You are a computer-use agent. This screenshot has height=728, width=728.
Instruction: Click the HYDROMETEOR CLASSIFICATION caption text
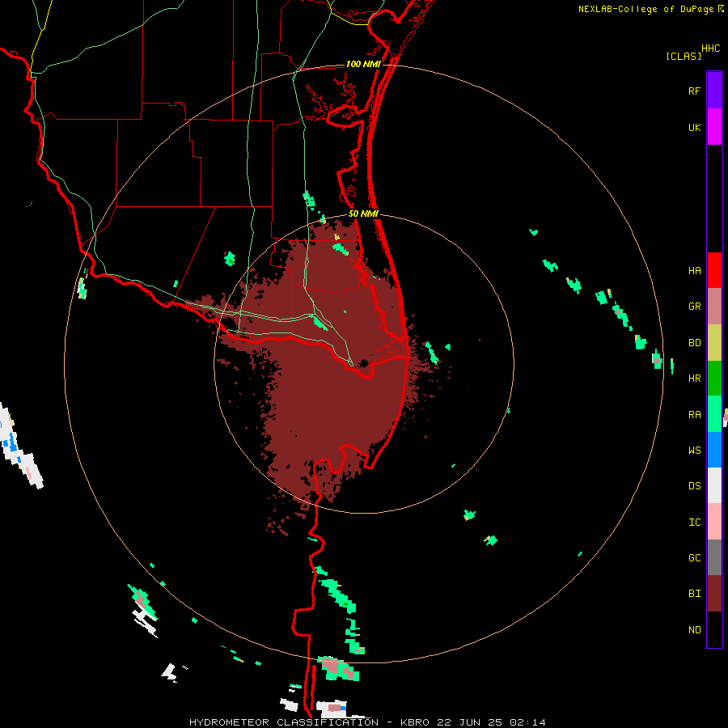click(x=284, y=722)
